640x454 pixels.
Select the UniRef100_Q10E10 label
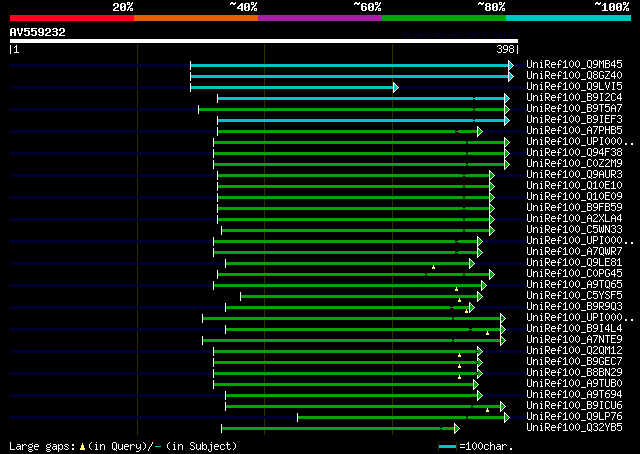[x=574, y=186]
